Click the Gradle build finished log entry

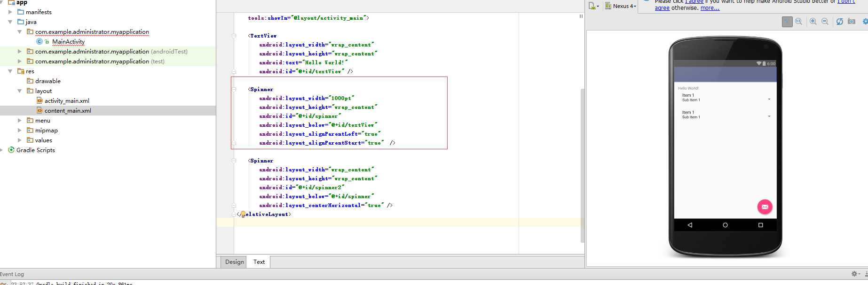(84, 284)
